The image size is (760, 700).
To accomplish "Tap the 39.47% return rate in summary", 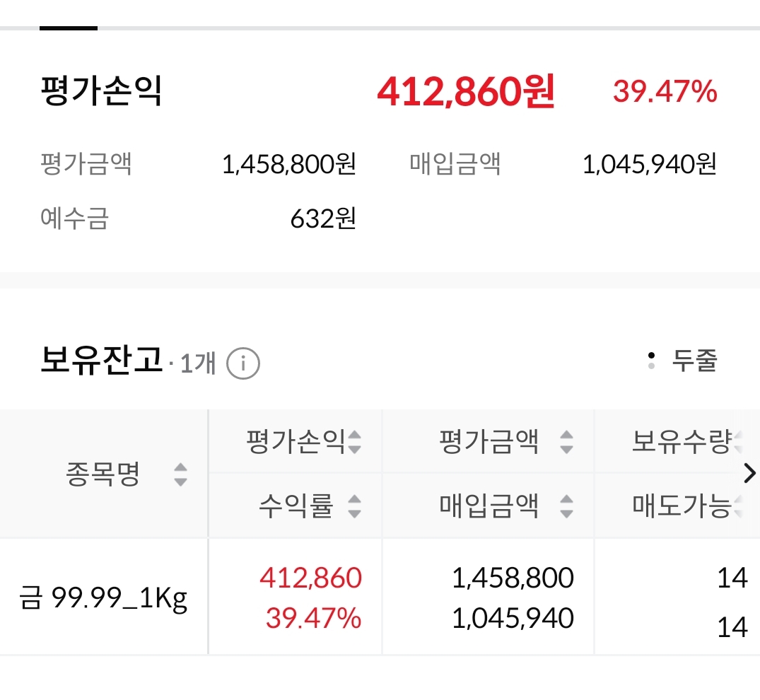I will pyautogui.click(x=665, y=92).
